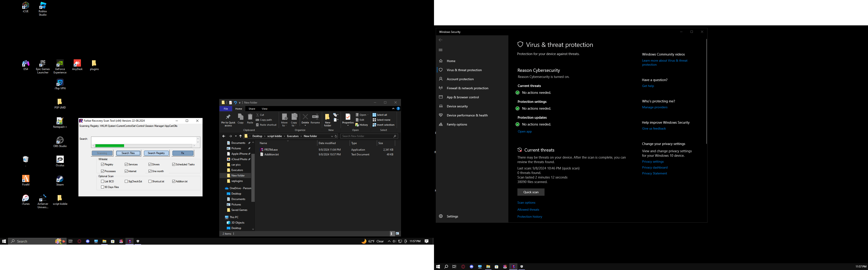Viewport: 868px width, 270px height.
Task: Open History in the ribbon
Action: point(362,125)
